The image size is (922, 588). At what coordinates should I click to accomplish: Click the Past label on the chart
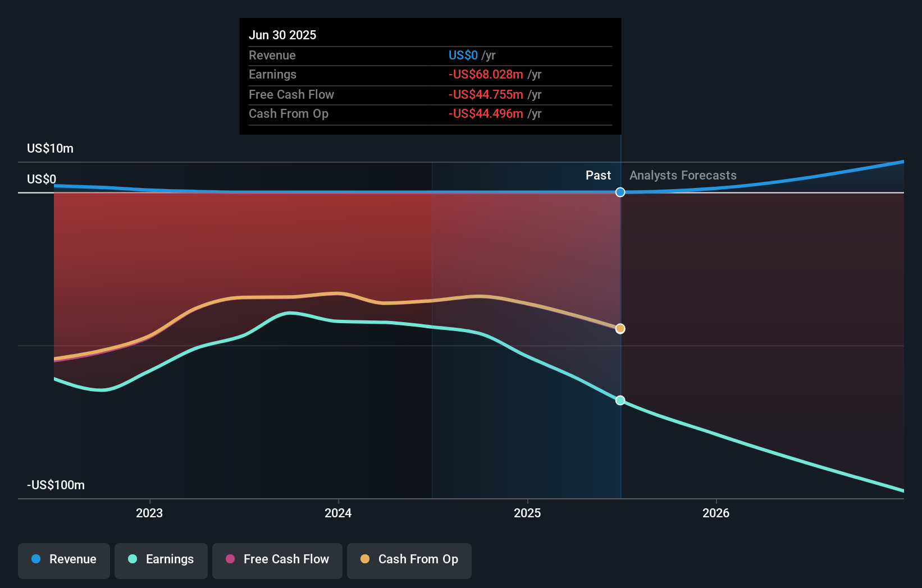pos(598,176)
